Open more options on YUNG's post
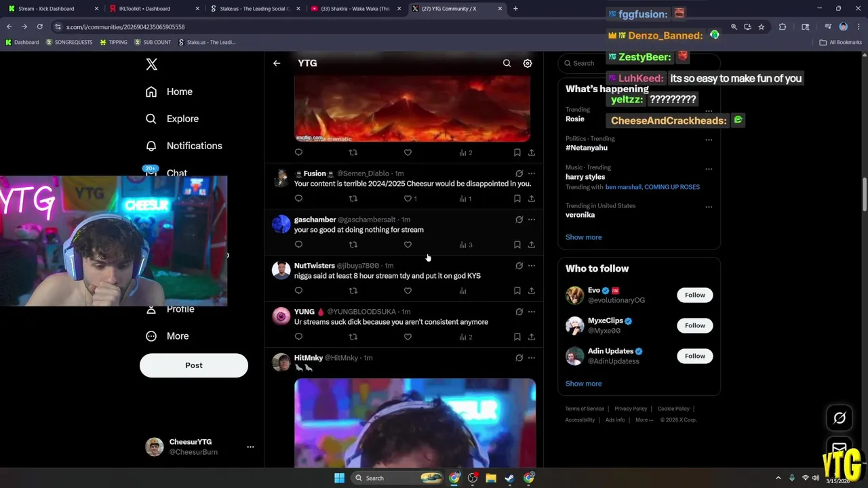Viewport: 868px width, 488px height. tap(532, 312)
